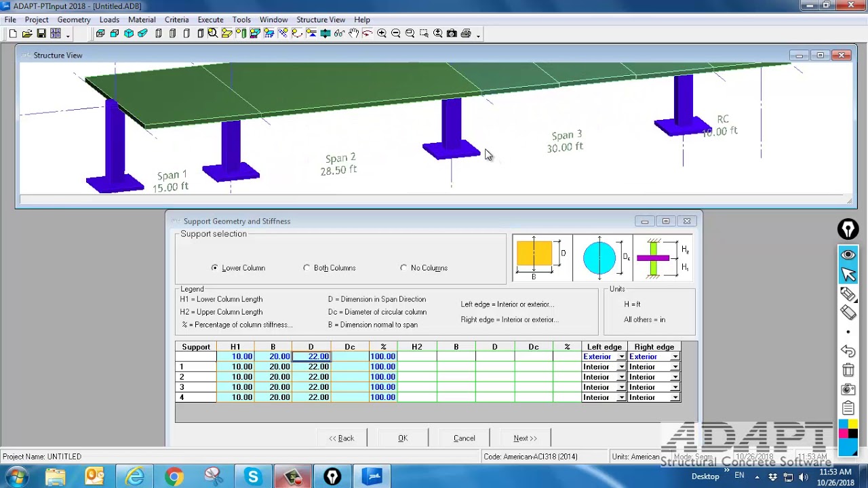The image size is (868, 488).
Task: Click the H2 cell for support 4
Action: point(416,397)
